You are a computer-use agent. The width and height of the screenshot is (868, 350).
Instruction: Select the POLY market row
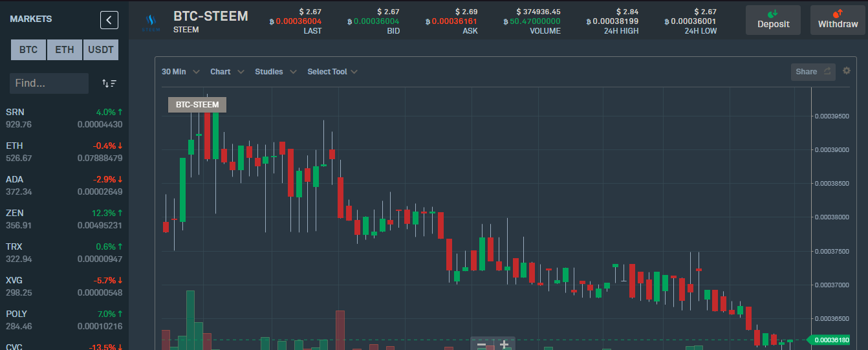pyautogui.click(x=64, y=320)
